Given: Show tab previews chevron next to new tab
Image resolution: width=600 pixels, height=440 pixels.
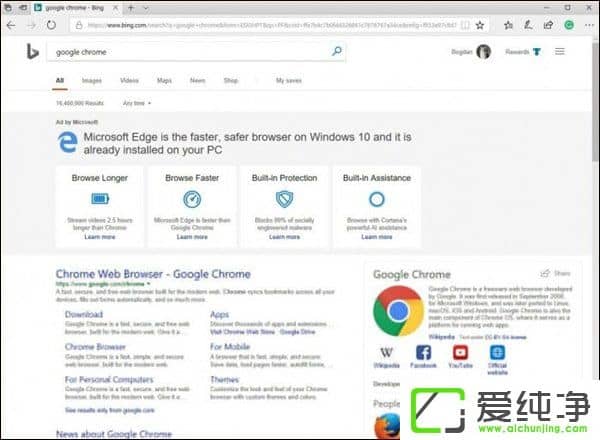Looking at the screenshot, I should (x=145, y=8).
